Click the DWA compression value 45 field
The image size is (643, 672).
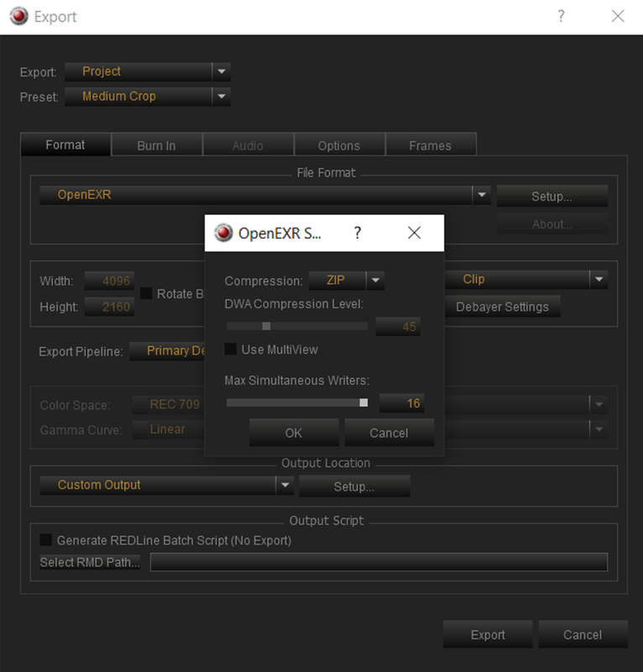[398, 327]
